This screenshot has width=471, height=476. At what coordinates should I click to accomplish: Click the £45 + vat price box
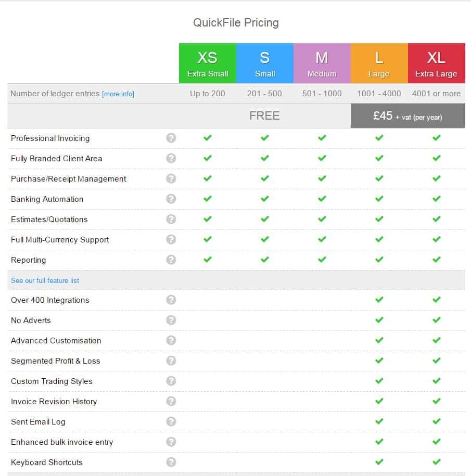[x=408, y=116]
